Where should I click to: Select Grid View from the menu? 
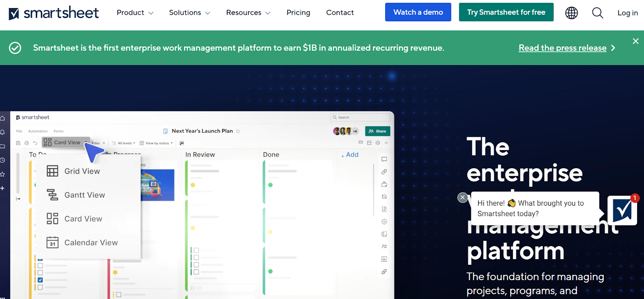click(74, 171)
